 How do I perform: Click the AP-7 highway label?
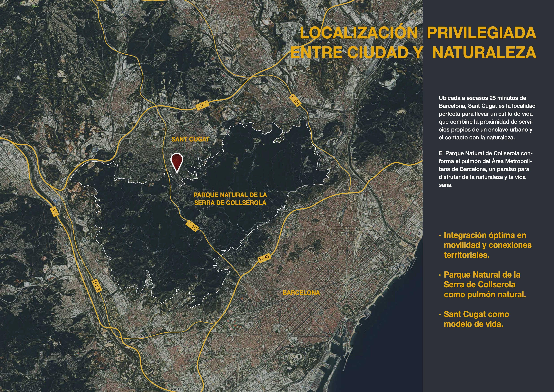pos(202,105)
